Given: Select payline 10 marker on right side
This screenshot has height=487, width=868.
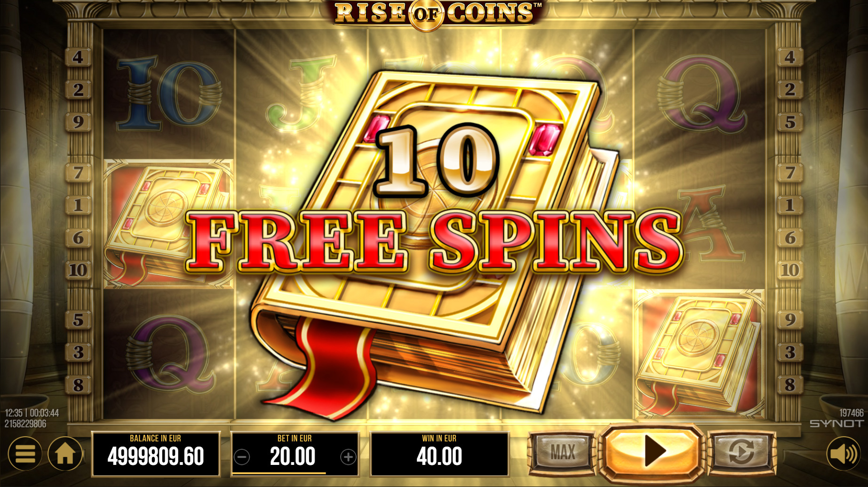Looking at the screenshot, I should (790, 270).
